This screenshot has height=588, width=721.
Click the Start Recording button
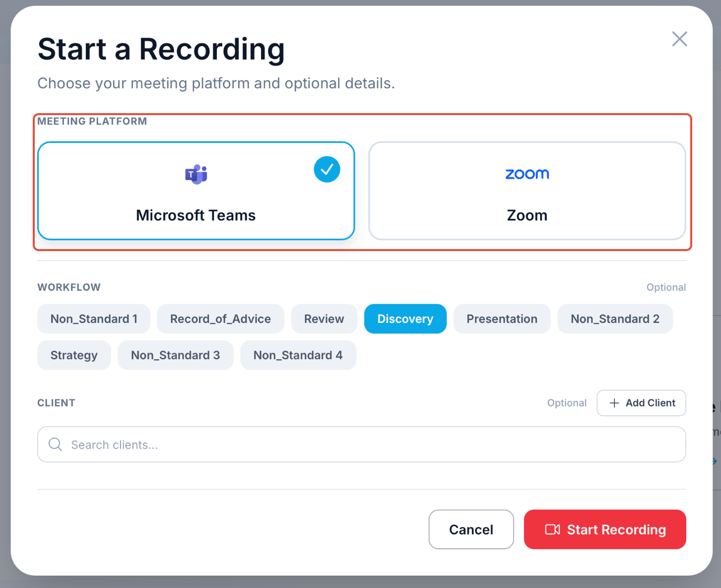pyautogui.click(x=605, y=529)
